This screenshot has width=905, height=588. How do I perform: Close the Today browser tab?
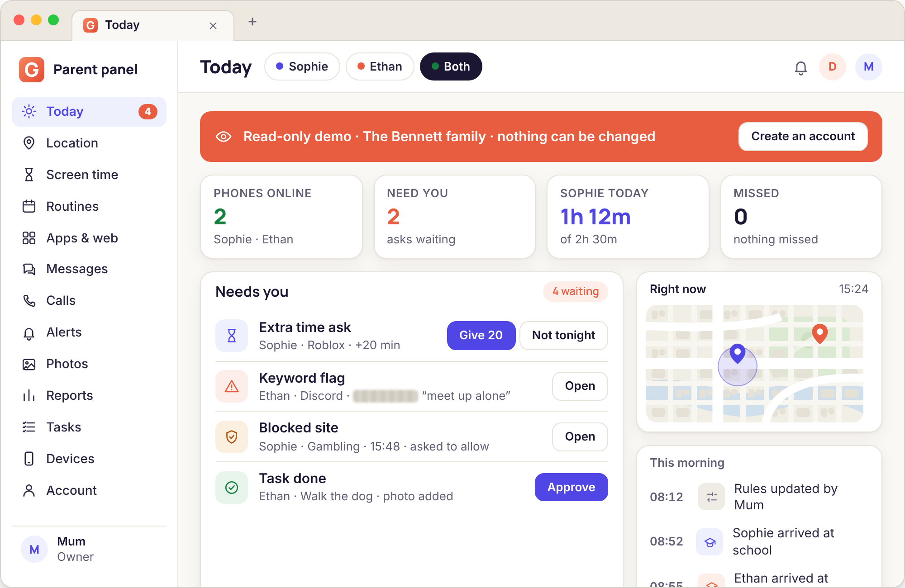point(213,26)
